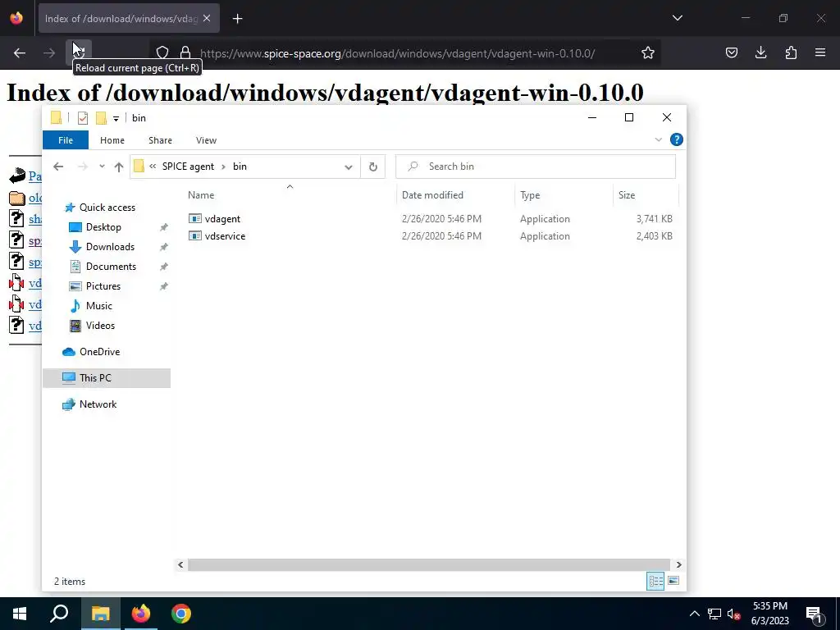840x630 pixels.
Task: Click the scrollbar left arrow
Action: tap(180, 564)
